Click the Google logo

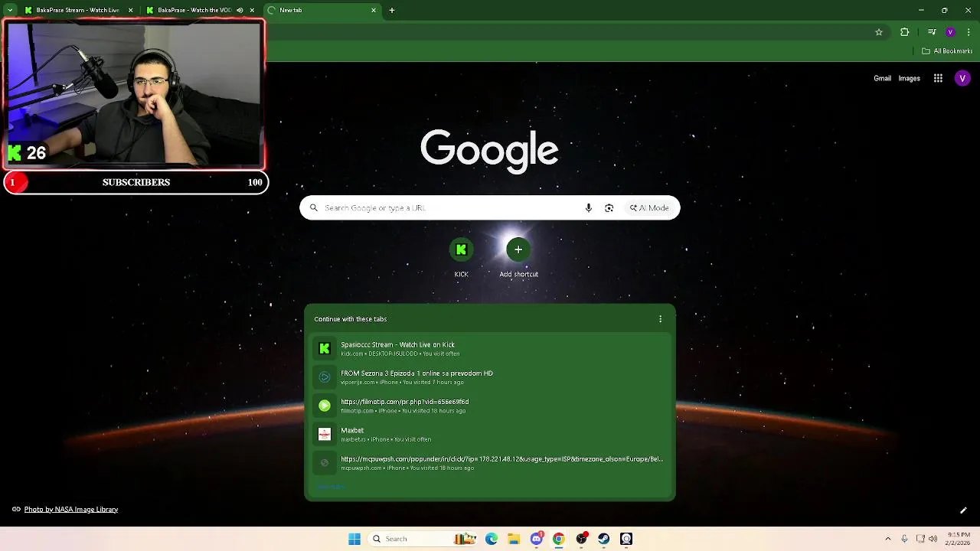point(489,151)
